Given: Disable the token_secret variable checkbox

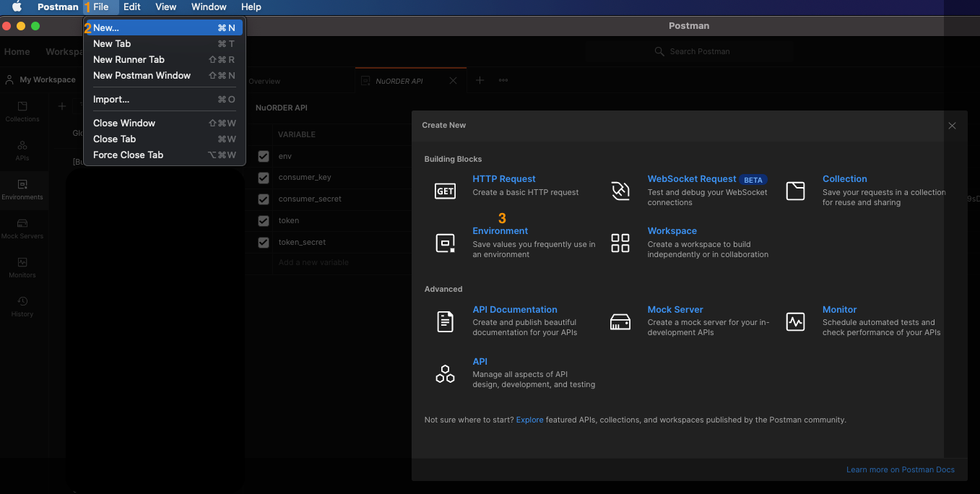Looking at the screenshot, I should click(264, 243).
